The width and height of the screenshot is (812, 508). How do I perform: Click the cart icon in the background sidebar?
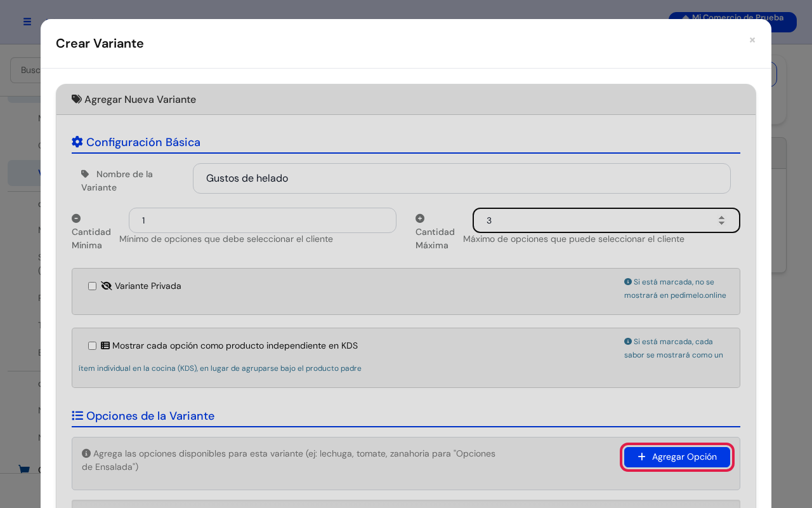(24, 470)
